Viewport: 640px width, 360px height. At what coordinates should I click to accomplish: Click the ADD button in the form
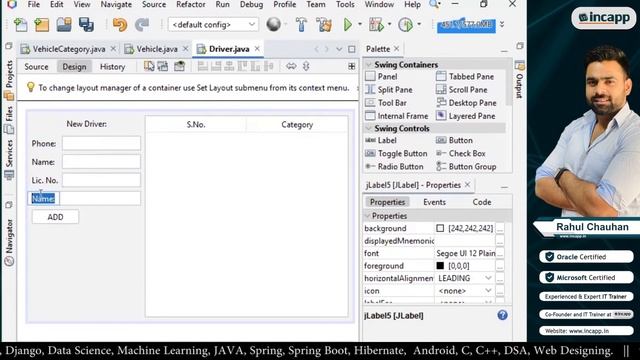tap(56, 217)
